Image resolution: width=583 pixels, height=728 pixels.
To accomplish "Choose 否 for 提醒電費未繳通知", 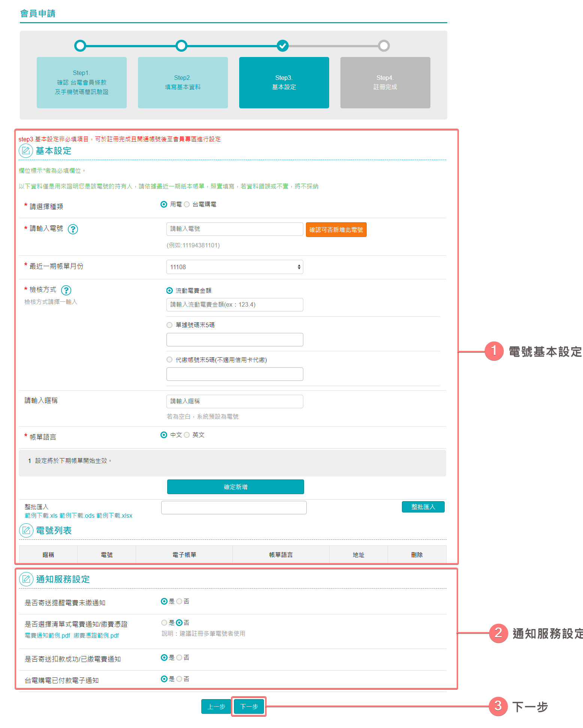I will point(179,601).
